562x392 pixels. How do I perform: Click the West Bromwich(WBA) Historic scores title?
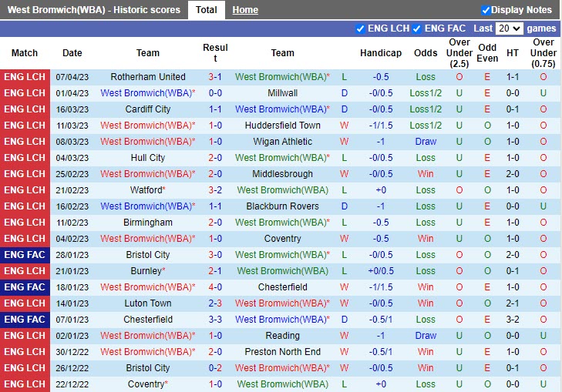coord(94,10)
